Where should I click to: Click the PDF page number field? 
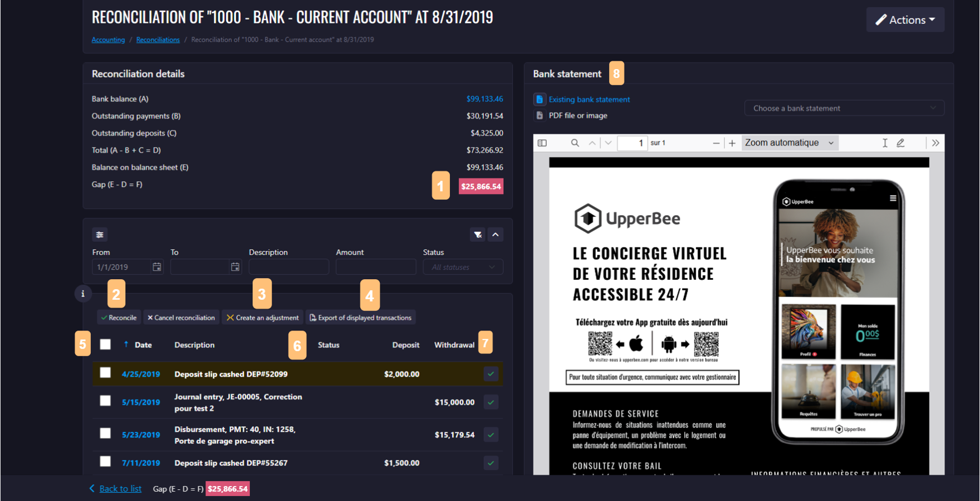coord(633,143)
